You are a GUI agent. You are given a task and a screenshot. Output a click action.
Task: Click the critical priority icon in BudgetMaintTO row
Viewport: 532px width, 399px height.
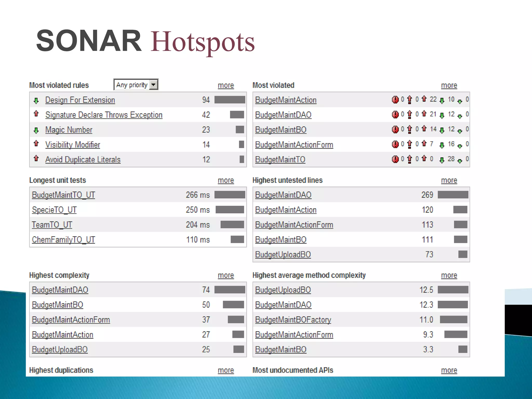pos(410,159)
